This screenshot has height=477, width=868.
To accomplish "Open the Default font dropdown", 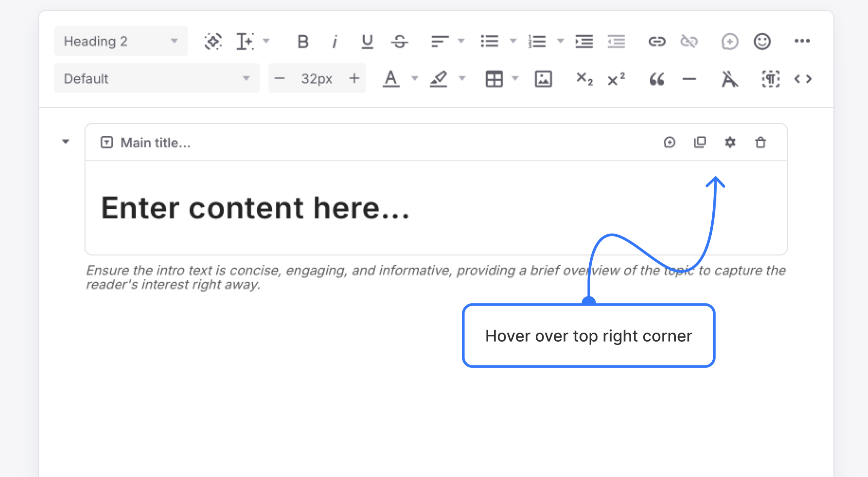I will [x=156, y=78].
